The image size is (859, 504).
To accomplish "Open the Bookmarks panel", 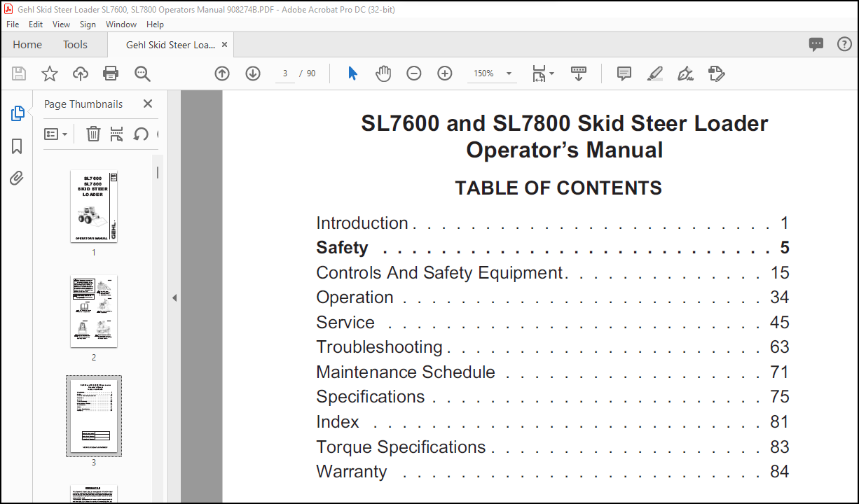I will (18, 146).
